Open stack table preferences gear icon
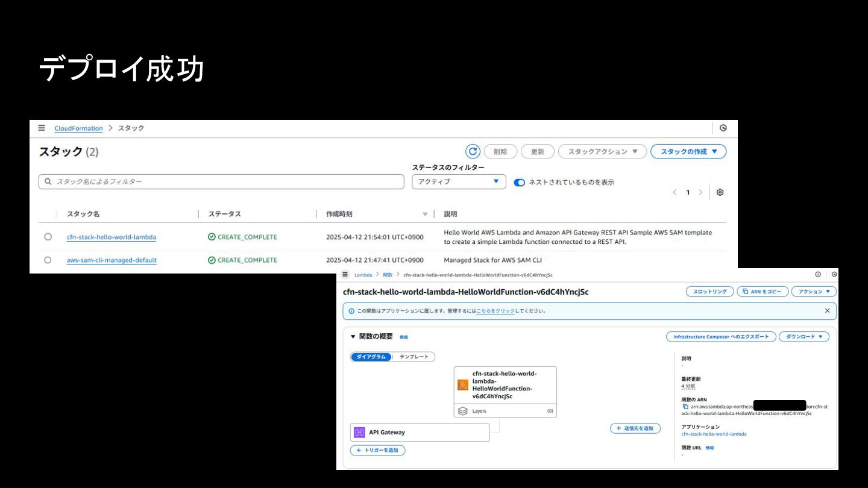868x488 pixels. pos(720,192)
